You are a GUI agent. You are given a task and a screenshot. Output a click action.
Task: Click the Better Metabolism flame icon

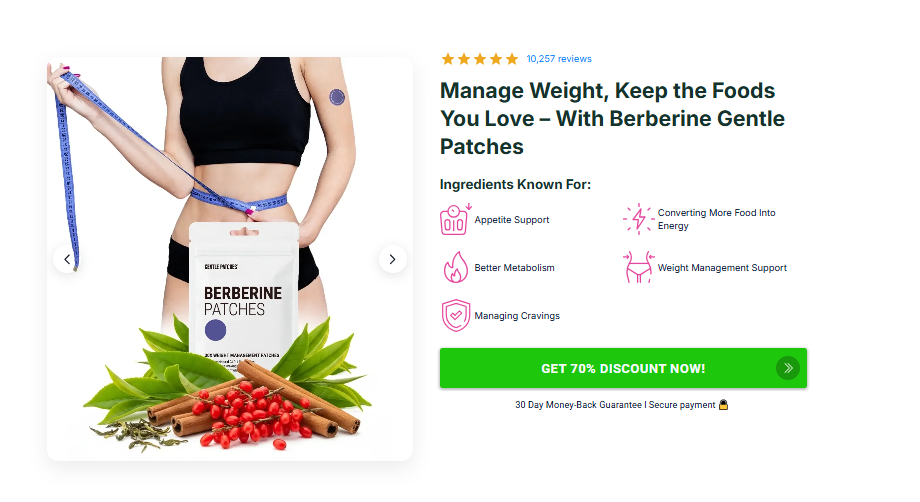pos(456,267)
